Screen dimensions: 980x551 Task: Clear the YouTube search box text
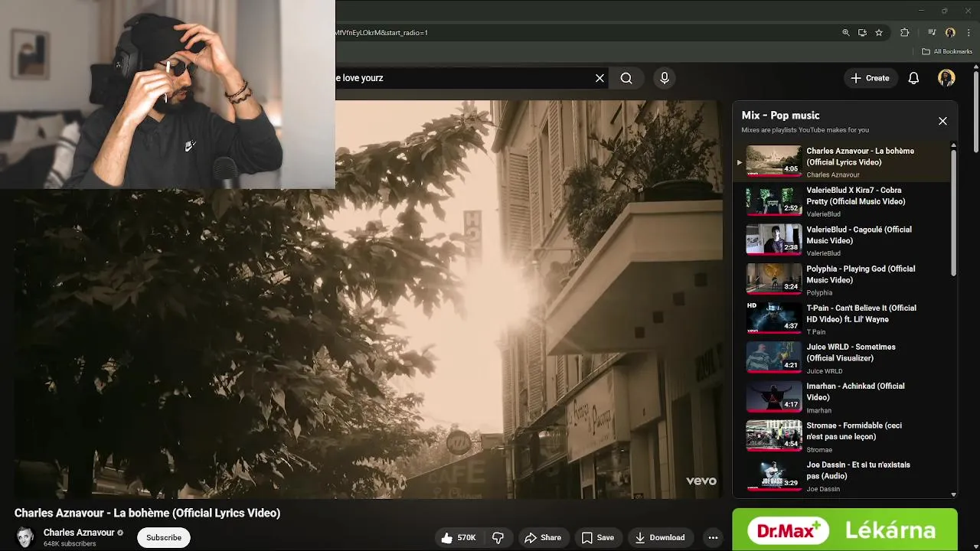click(599, 78)
